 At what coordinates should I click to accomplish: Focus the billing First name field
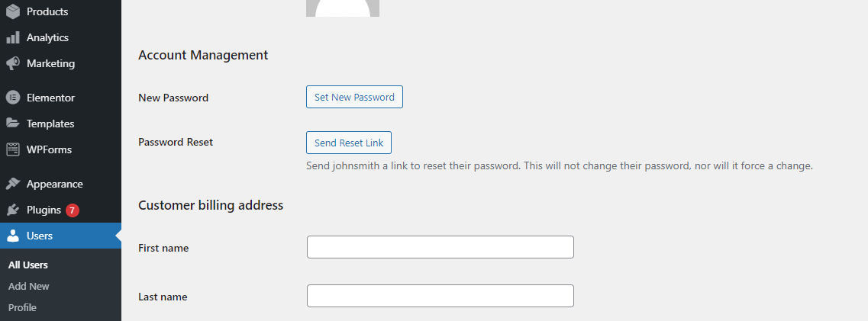[440, 247]
